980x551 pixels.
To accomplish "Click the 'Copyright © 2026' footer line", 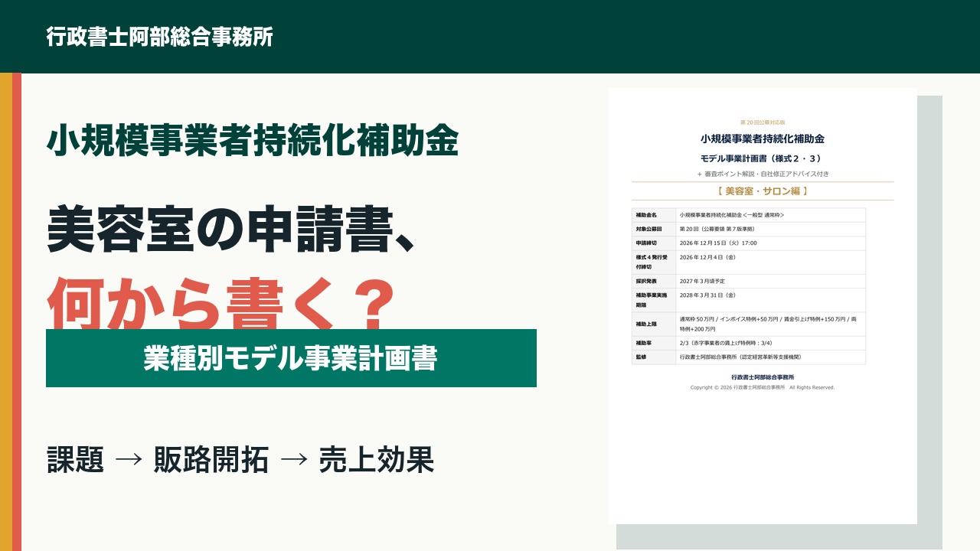I will [763, 387].
